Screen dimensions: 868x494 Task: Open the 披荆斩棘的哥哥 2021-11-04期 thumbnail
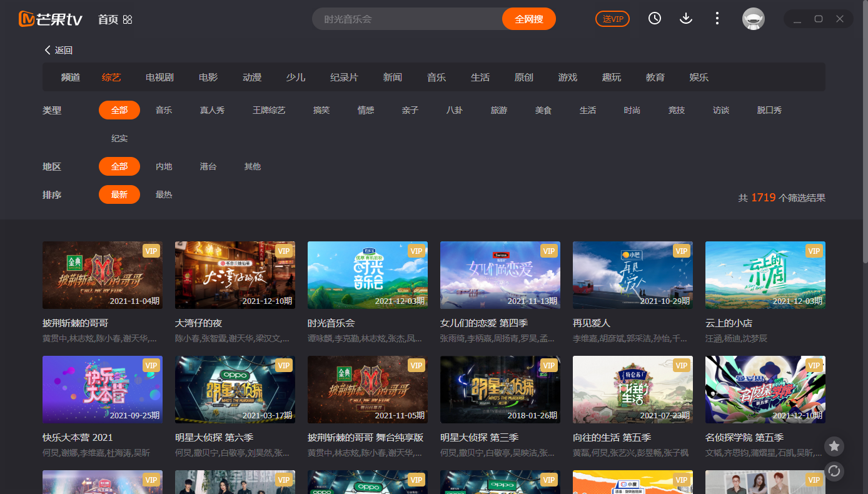(103, 275)
